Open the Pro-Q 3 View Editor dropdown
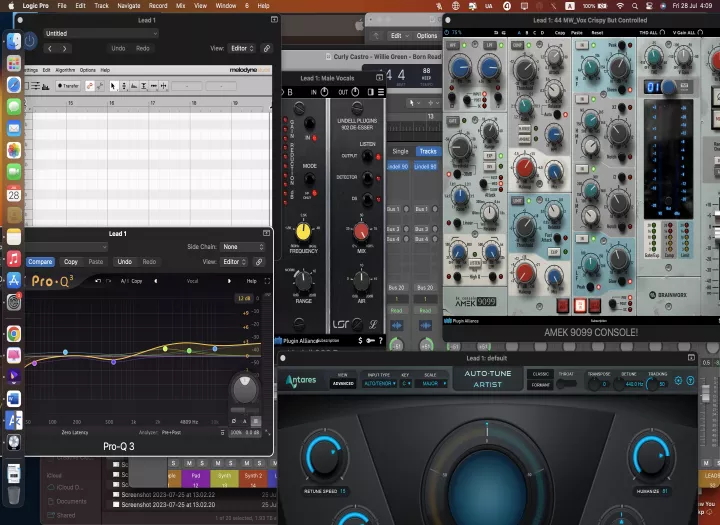This screenshot has width=720, height=525. click(234, 262)
